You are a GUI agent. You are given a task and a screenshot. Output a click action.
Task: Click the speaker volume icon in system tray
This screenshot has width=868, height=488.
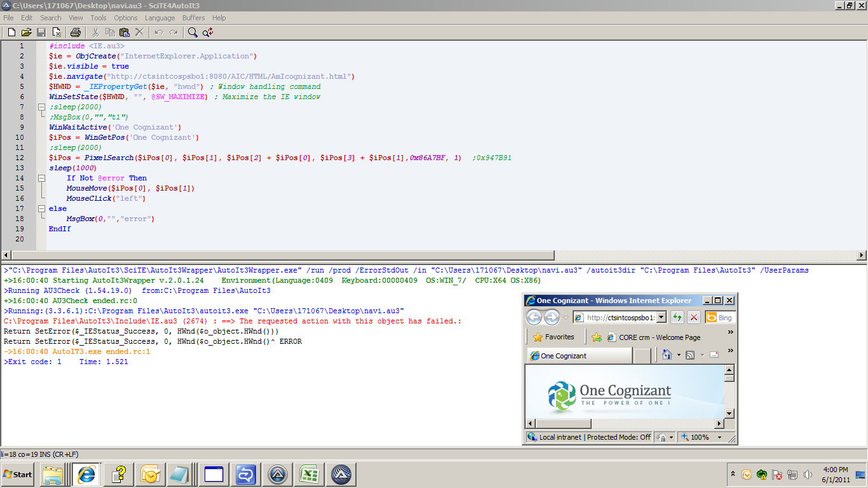pyautogui.click(x=808, y=475)
